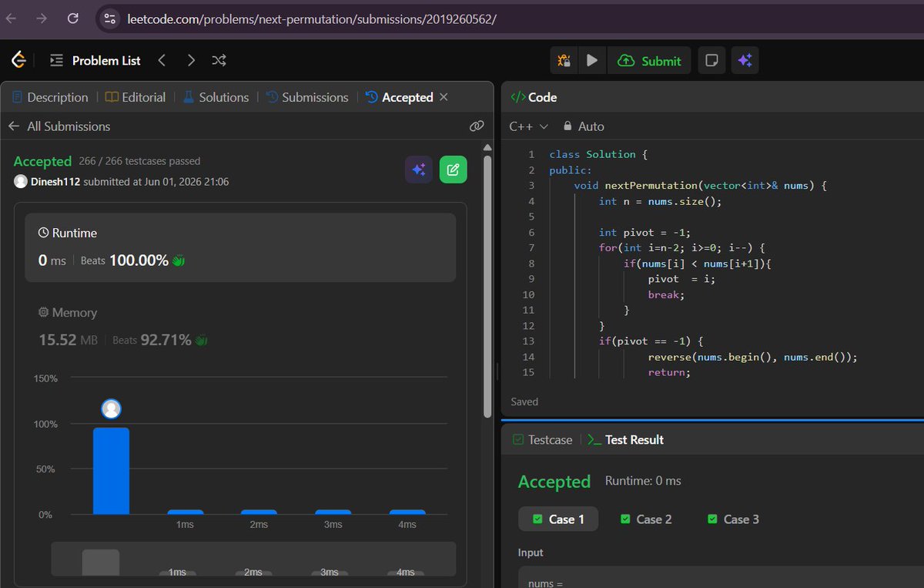This screenshot has width=924, height=588.
Task: Select the Accepted tab
Action: tap(399, 97)
